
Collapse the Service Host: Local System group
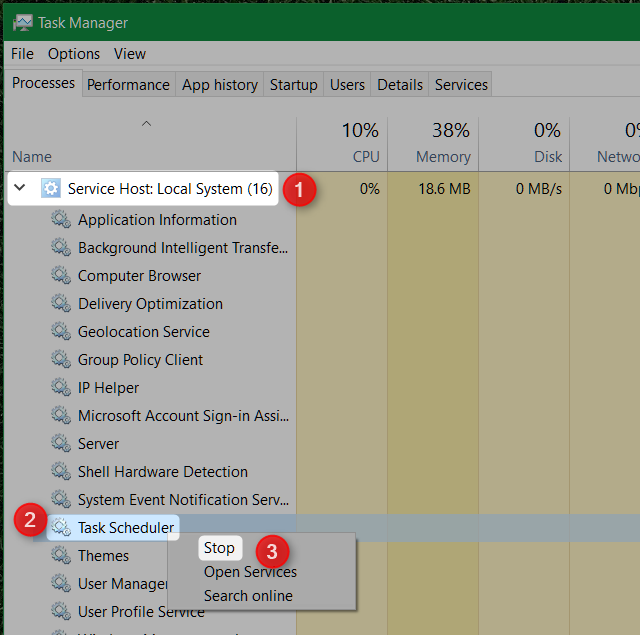(20, 188)
